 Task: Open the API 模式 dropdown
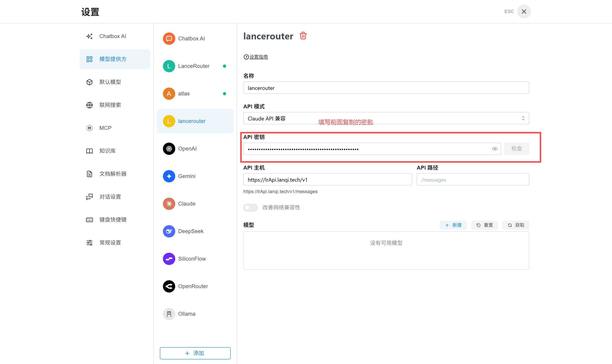pos(386,118)
